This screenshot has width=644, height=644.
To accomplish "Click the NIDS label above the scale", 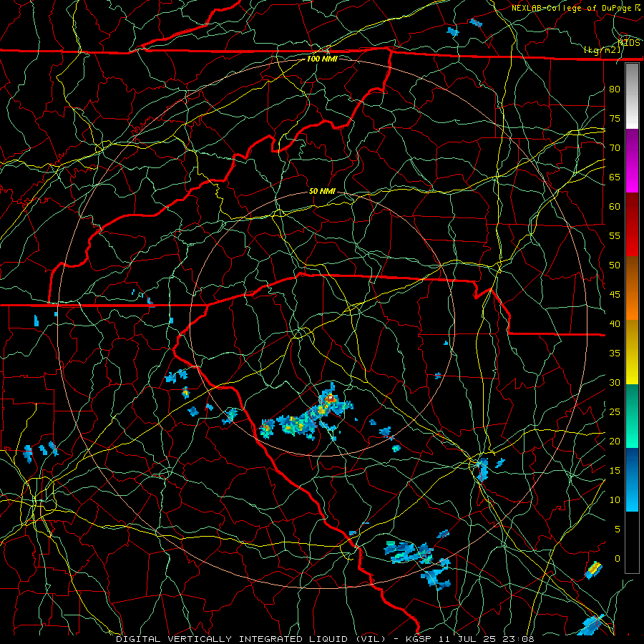I will click(x=629, y=42).
